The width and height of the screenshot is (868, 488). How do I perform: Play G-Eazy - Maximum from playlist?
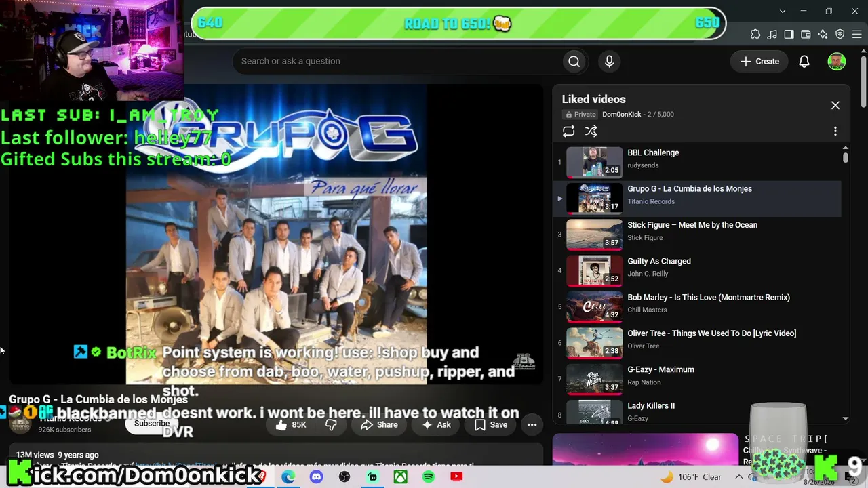coord(698,378)
